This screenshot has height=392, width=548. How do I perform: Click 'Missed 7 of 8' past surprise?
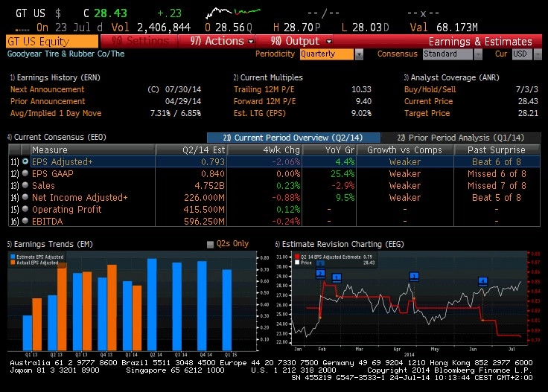point(497,185)
